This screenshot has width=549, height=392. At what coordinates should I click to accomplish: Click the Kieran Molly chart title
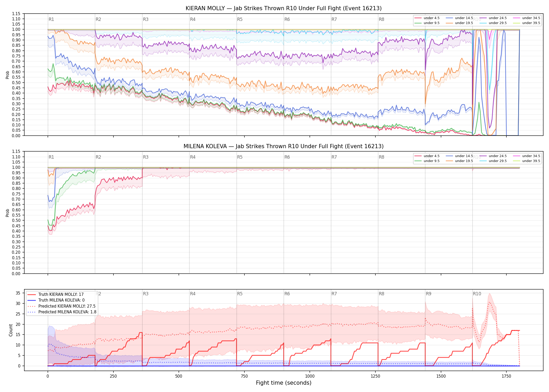click(x=284, y=8)
